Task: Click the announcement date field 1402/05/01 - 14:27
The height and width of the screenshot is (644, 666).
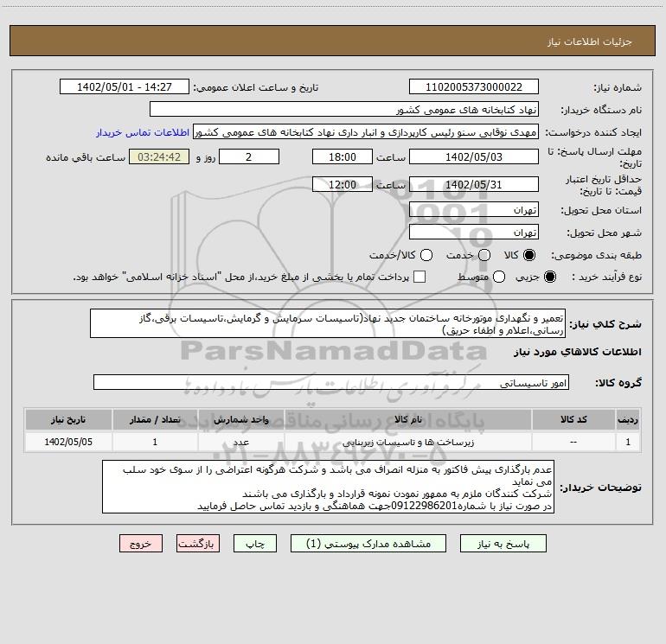Action: (125, 87)
